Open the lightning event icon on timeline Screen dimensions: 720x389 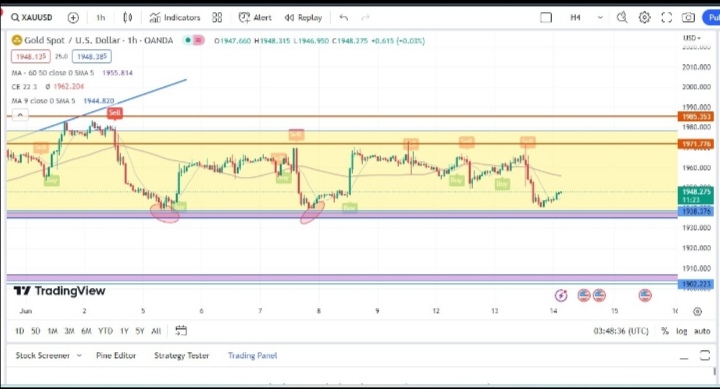[561, 295]
